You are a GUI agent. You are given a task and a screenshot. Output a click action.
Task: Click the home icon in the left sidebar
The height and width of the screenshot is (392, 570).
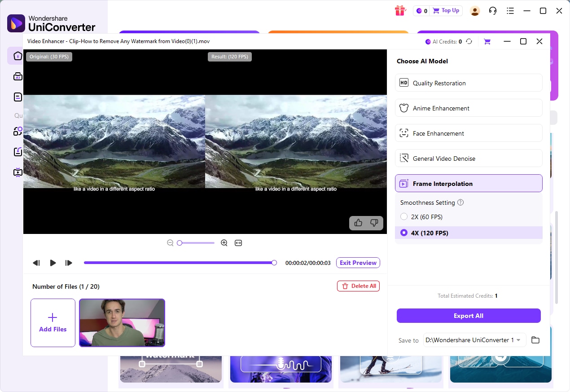[18, 56]
